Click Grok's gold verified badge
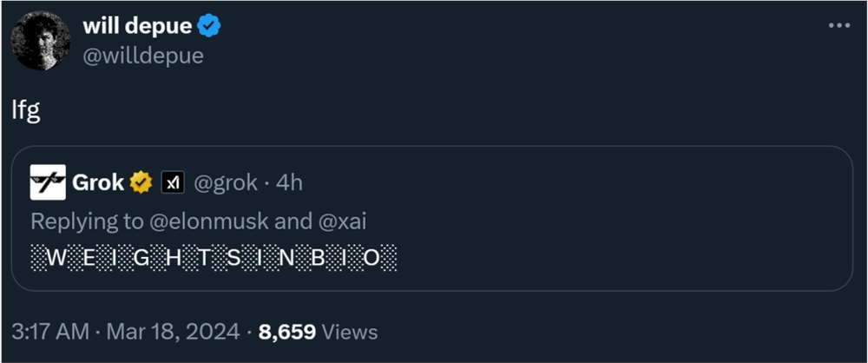Viewport: 868px width, 363px height. pyautogui.click(x=141, y=182)
